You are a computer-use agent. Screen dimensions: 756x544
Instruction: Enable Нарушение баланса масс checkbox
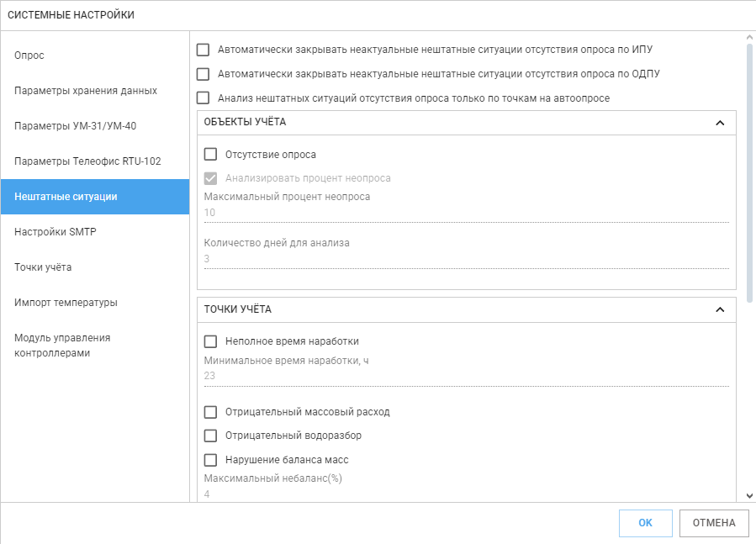pos(211,460)
